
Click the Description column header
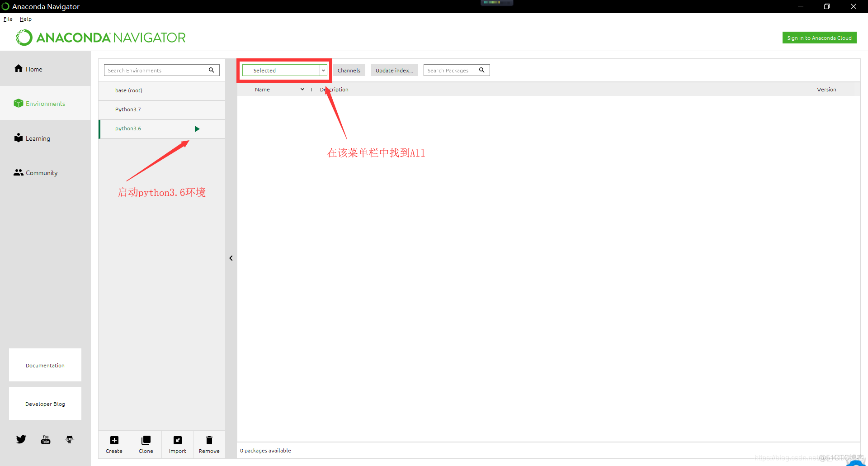(334, 90)
